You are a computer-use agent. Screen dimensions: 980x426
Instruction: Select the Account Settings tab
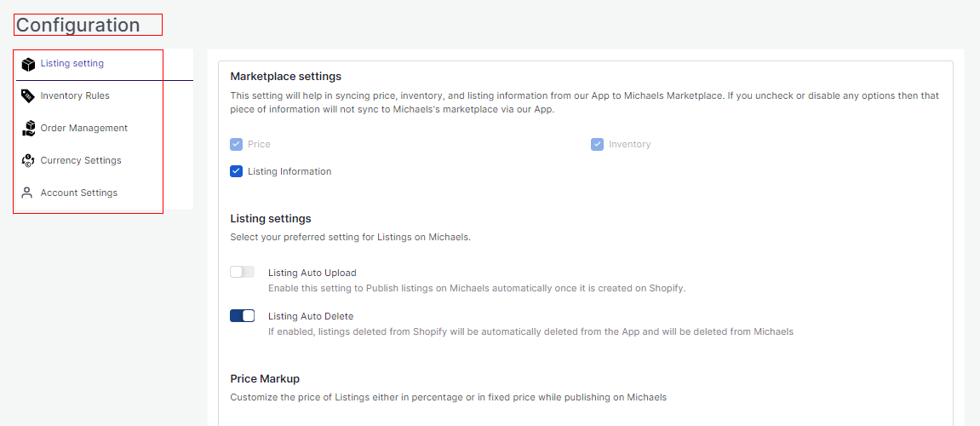pos(79,193)
